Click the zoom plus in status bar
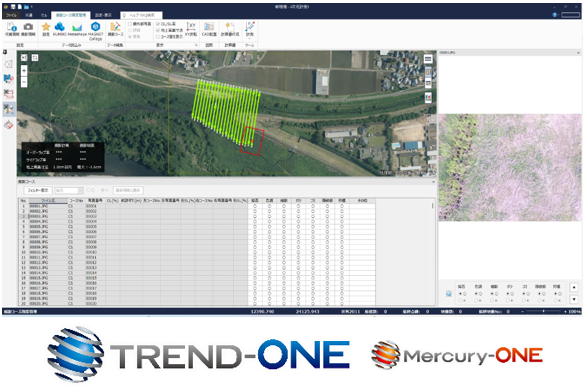This screenshot has width=583, height=387. pos(565,311)
